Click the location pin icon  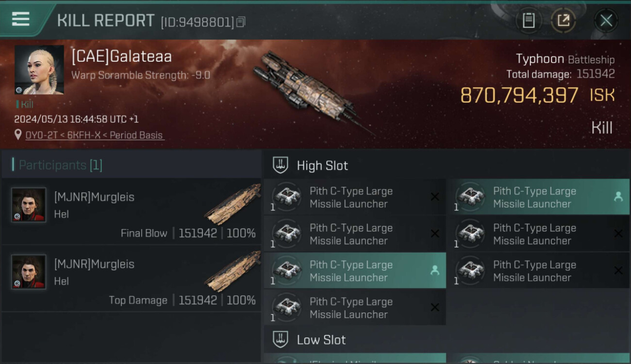(x=18, y=134)
